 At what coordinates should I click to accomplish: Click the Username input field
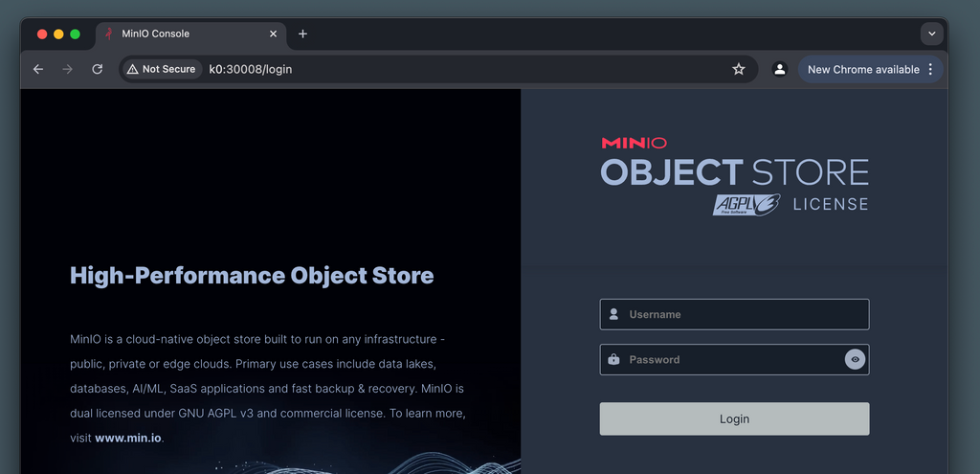point(742,314)
